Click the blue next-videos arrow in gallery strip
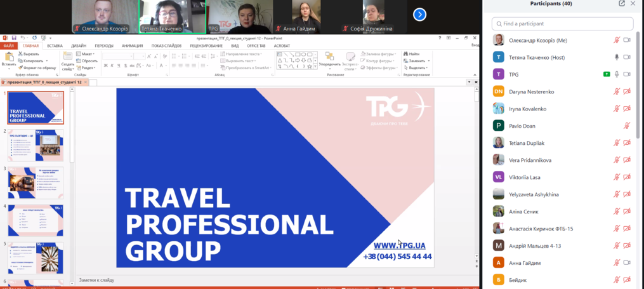Image resolution: width=644 pixels, height=289 pixels. click(419, 14)
